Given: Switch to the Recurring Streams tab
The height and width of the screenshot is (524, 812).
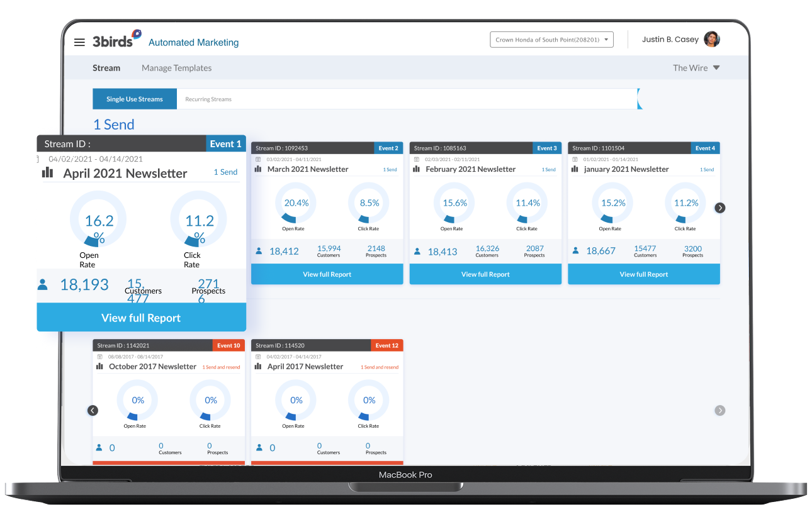Looking at the screenshot, I should [x=208, y=99].
